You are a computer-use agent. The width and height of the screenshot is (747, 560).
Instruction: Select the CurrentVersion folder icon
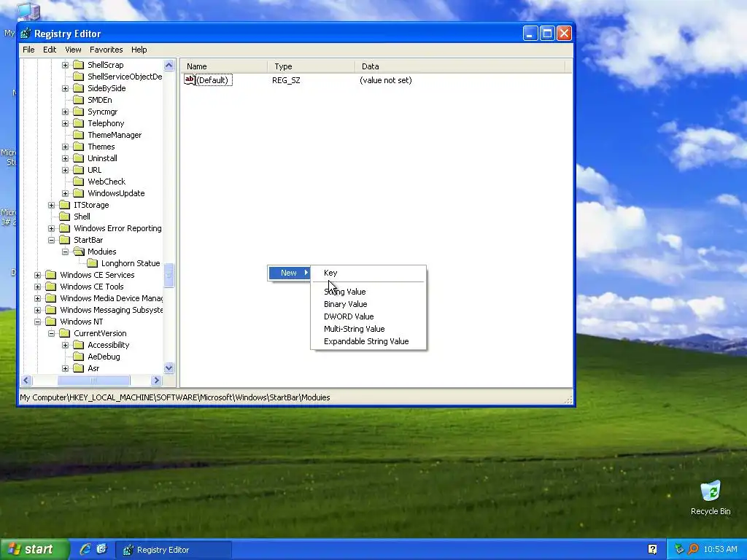tap(65, 333)
